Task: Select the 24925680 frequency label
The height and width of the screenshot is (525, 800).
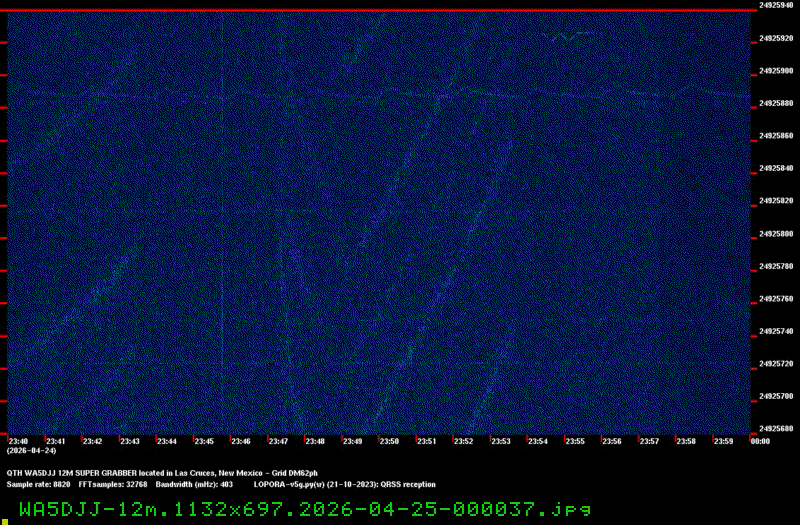Action: [776, 429]
